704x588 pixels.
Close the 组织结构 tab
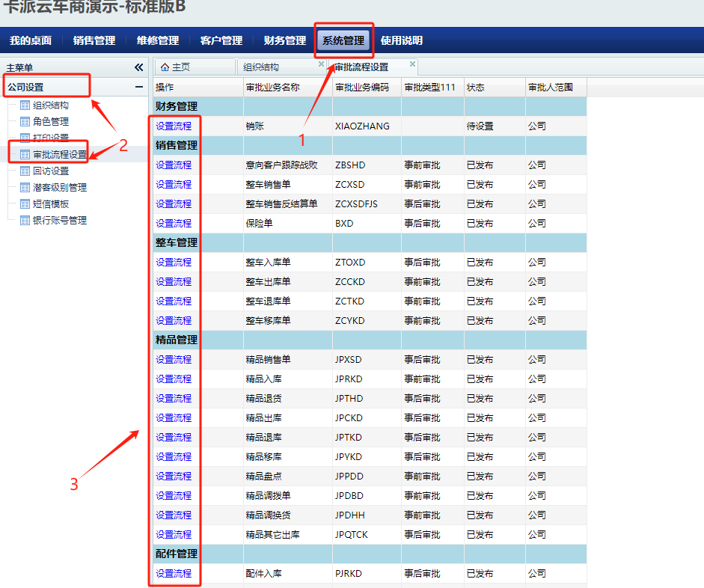(x=321, y=64)
